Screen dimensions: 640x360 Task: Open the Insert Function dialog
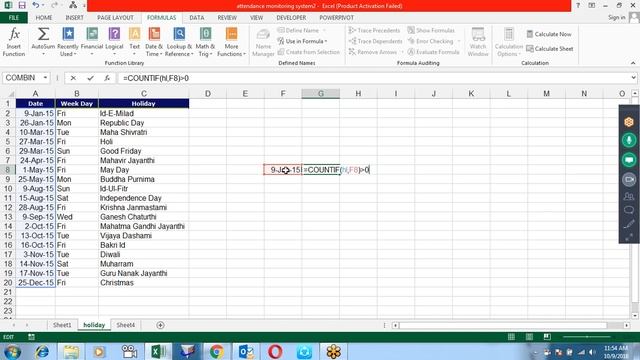click(14, 42)
